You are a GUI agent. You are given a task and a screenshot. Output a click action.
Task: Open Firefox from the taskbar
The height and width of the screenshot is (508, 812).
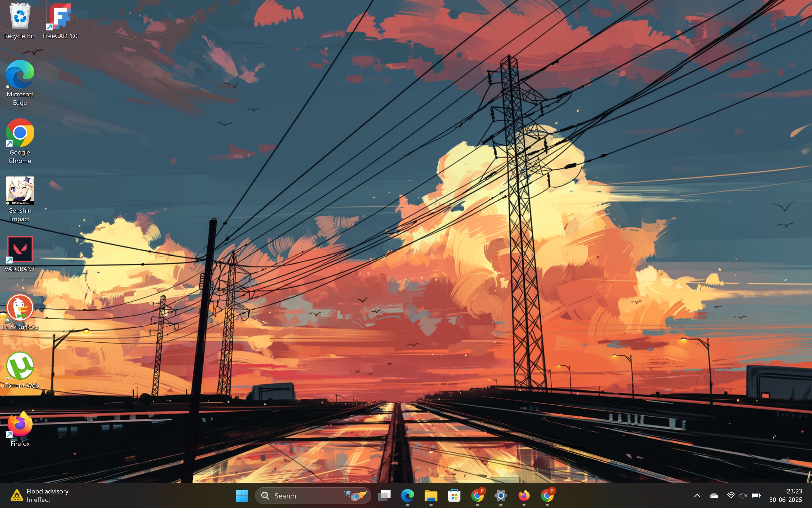click(x=524, y=496)
